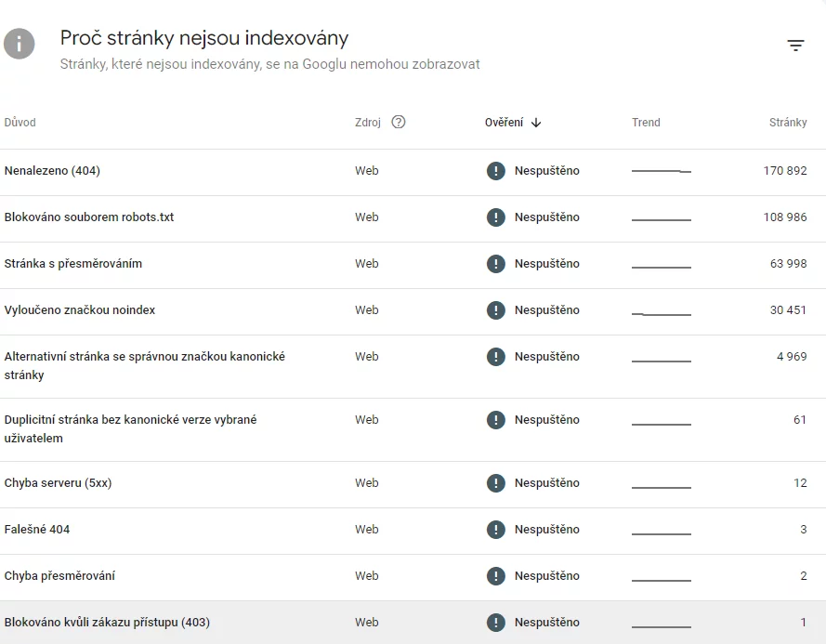Sort table by Ověření column header
Image resolution: width=826 pixels, height=644 pixels.
[505, 123]
